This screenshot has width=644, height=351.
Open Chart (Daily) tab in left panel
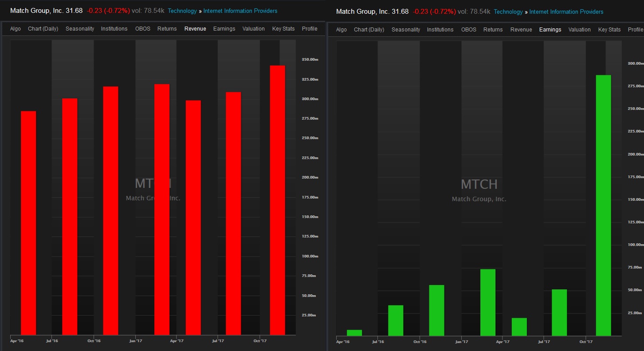click(43, 29)
